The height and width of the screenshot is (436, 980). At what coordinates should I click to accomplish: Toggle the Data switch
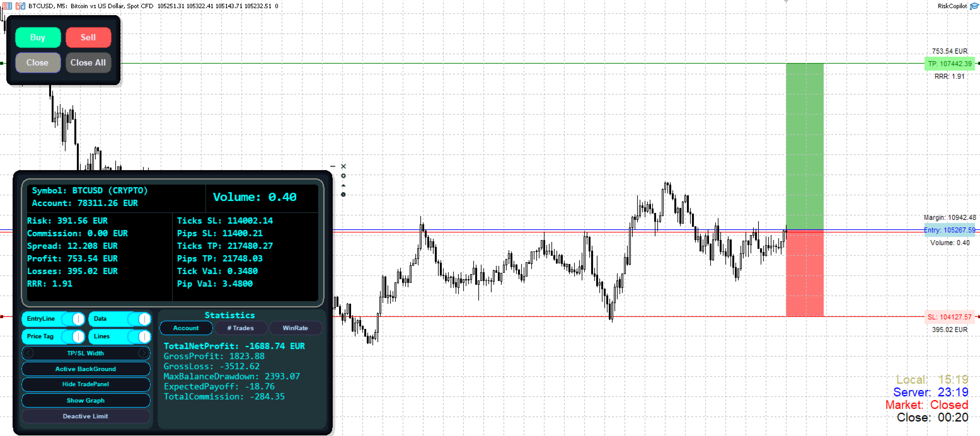(139, 319)
